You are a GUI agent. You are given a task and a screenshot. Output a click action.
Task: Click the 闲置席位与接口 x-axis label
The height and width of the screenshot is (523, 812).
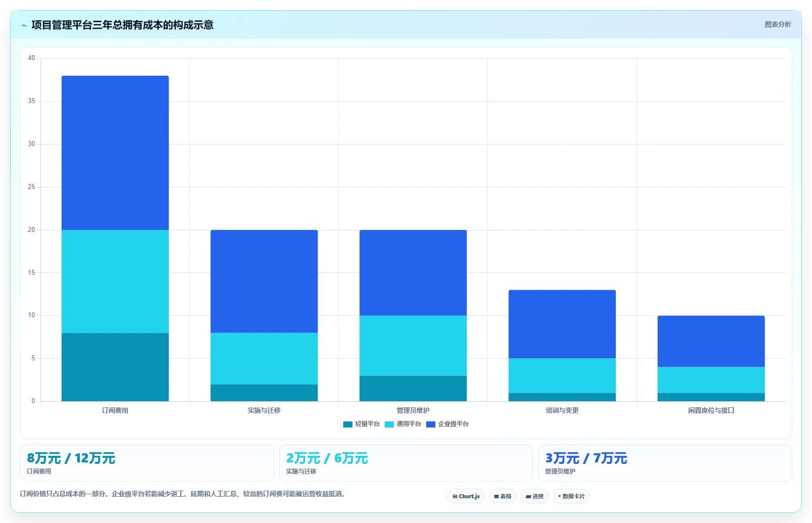pos(711,410)
